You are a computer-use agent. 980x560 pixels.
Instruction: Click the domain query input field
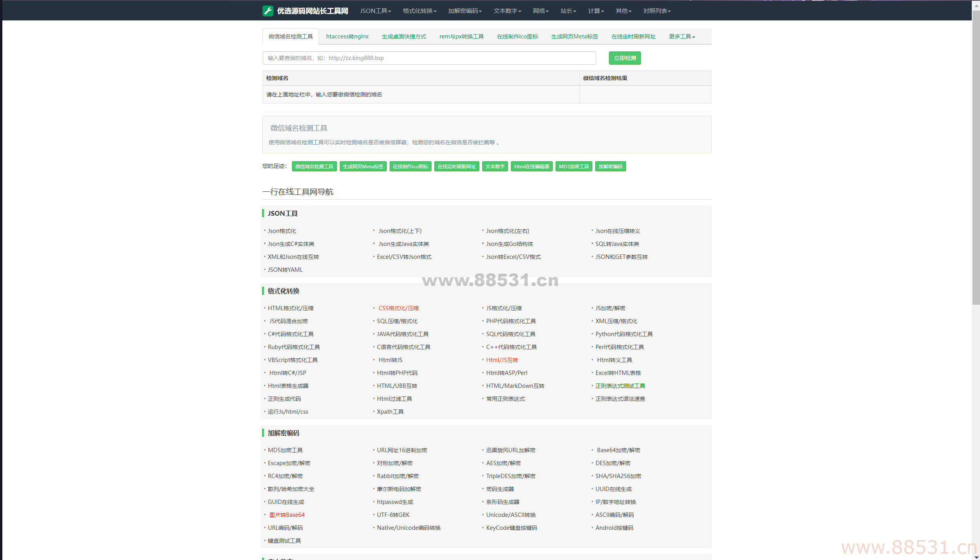[x=429, y=58]
